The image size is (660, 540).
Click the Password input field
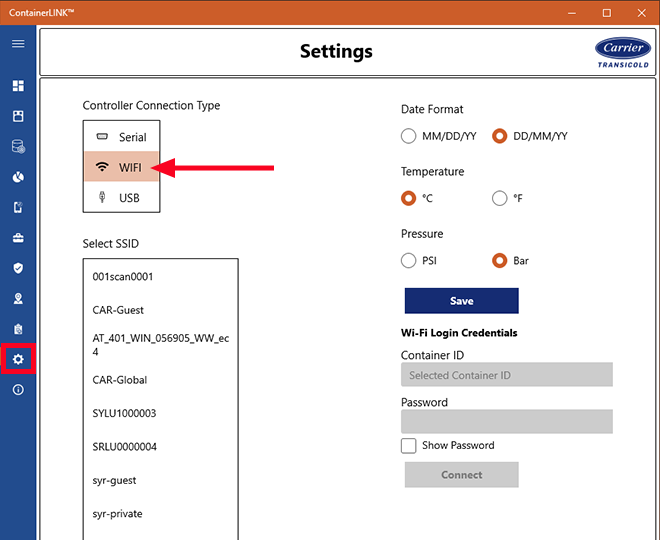(x=507, y=421)
